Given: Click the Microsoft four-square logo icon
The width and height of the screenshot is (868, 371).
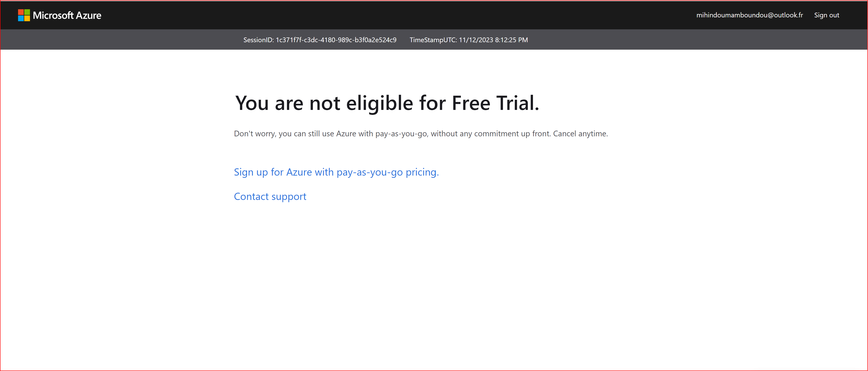Looking at the screenshot, I should coord(24,15).
